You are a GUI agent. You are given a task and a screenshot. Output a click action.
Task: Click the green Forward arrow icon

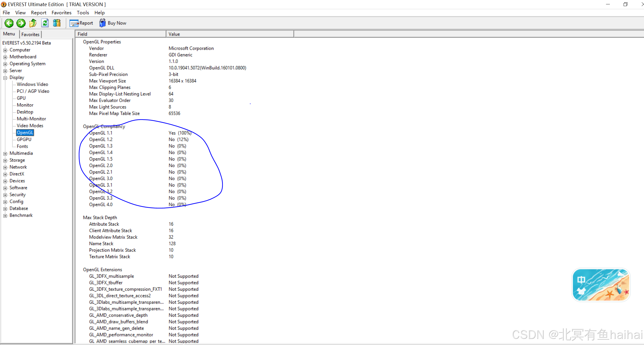click(21, 23)
